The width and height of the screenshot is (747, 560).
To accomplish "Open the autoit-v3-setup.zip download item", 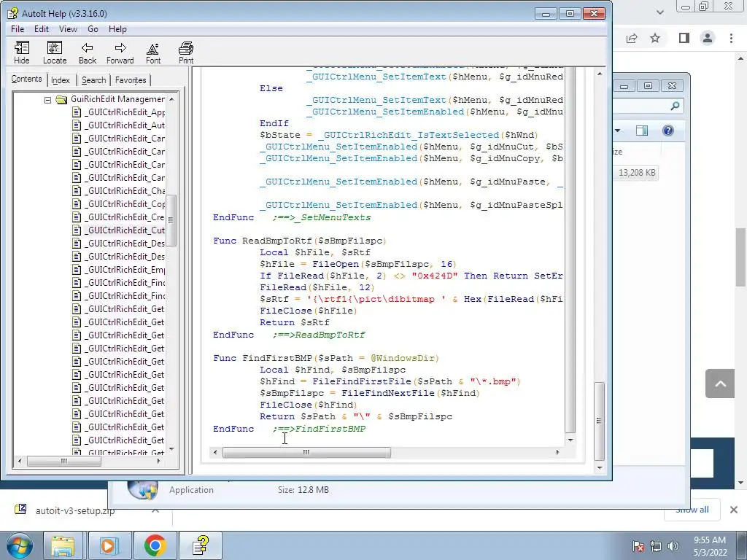I will tap(75, 510).
